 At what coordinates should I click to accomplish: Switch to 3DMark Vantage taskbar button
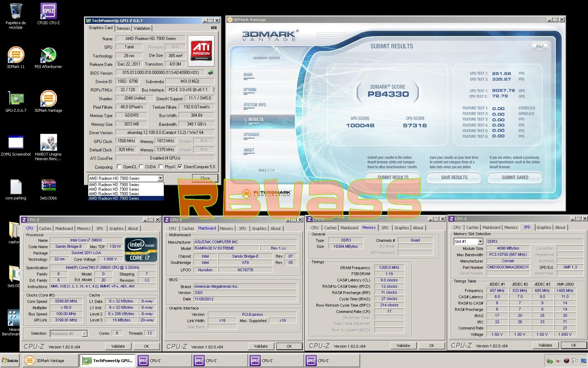tap(50, 360)
